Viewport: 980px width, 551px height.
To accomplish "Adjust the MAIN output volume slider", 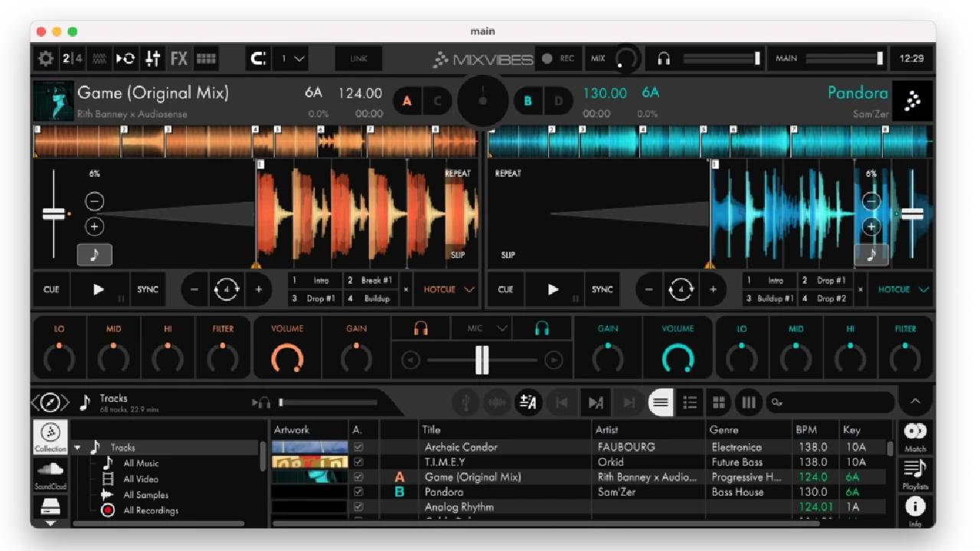I will click(x=844, y=58).
